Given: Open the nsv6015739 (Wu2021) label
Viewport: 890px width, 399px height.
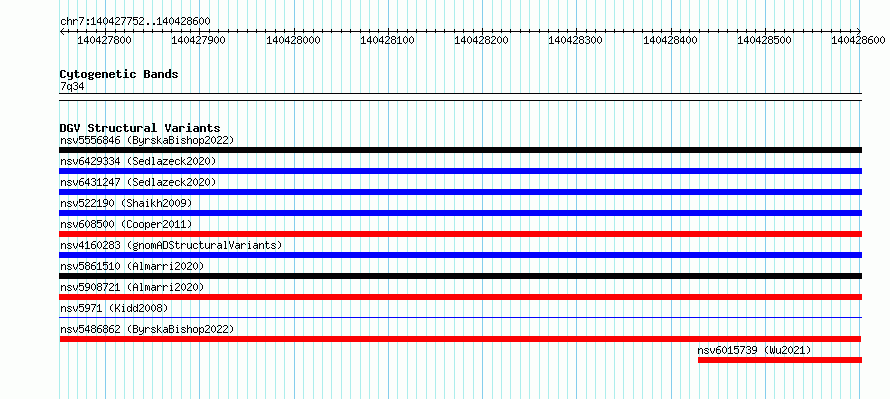Looking at the screenshot, I should click(754, 350).
